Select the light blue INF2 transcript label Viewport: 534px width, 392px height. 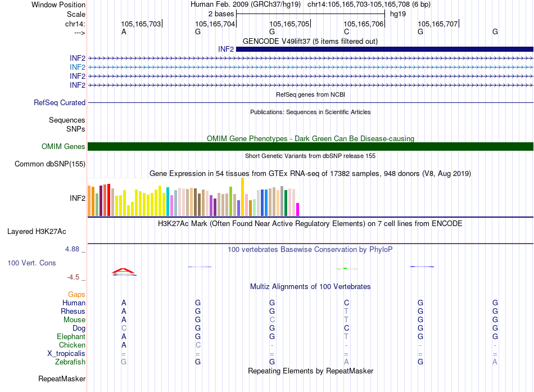(78, 67)
